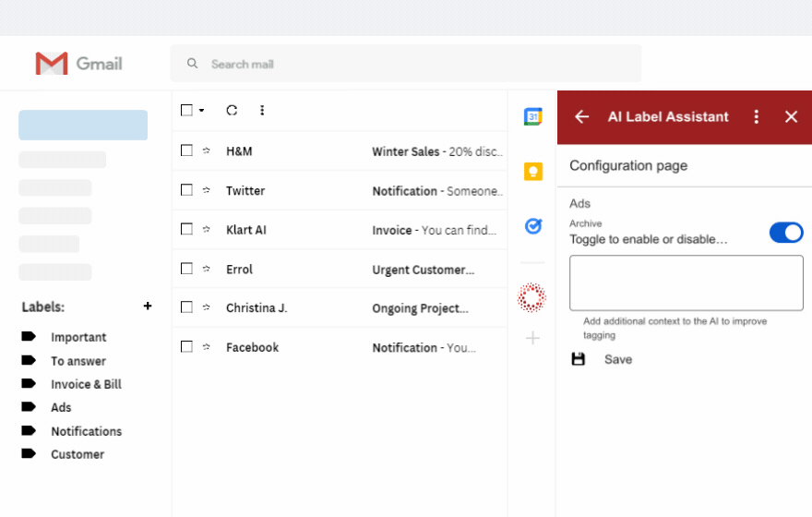Open the Facebook Notification email

tap(340, 347)
